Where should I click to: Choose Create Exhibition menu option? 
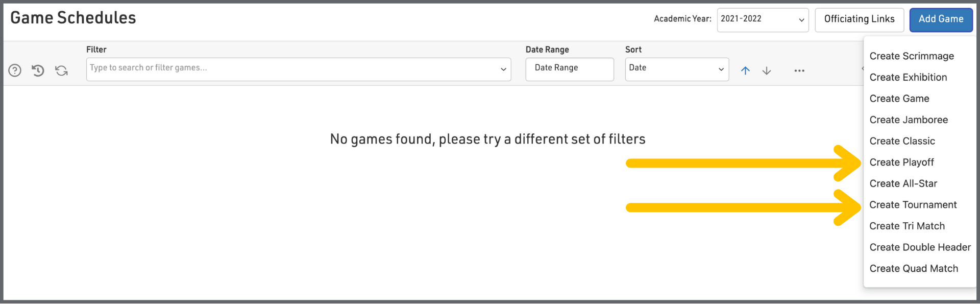[x=908, y=78]
